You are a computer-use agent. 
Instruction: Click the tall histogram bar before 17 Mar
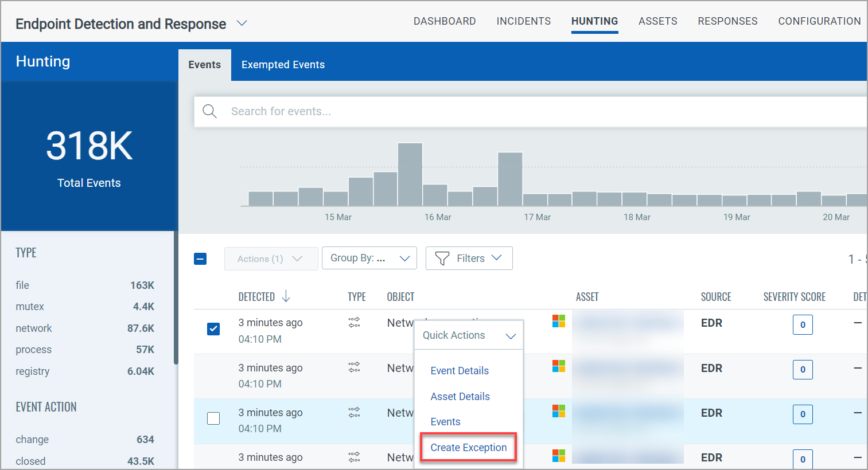click(510, 179)
